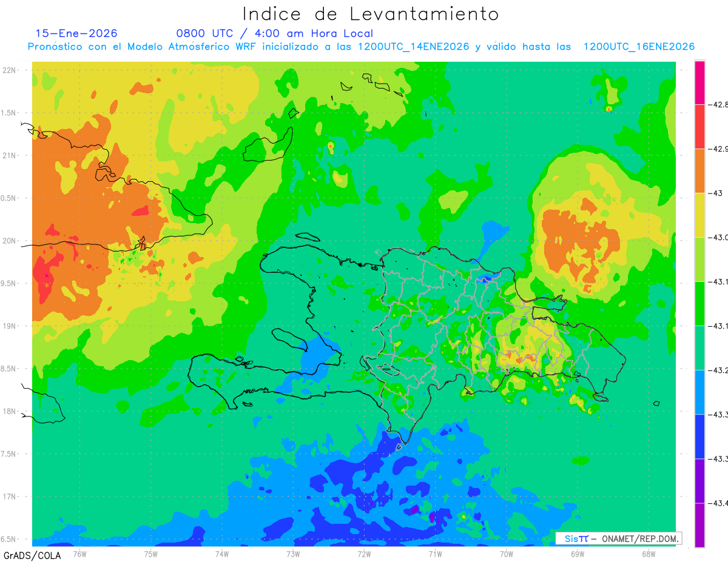Click the "21N" latitude label
Screen dimensions: 728x562
pyautogui.click(x=10, y=155)
